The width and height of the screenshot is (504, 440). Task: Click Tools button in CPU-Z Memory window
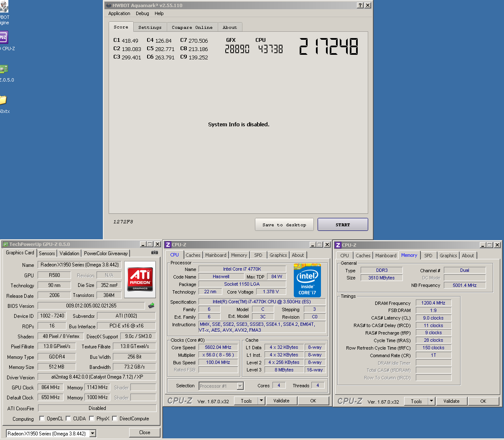click(x=417, y=401)
